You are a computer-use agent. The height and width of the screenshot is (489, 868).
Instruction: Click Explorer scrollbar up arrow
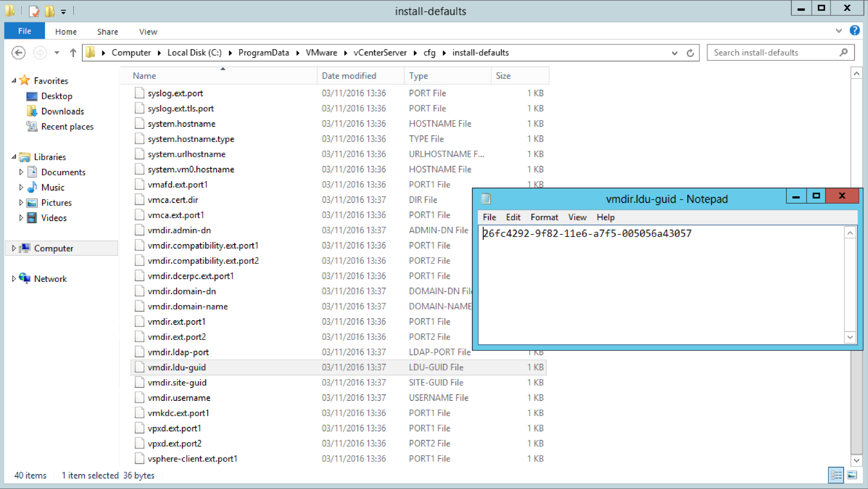pyautogui.click(x=856, y=74)
